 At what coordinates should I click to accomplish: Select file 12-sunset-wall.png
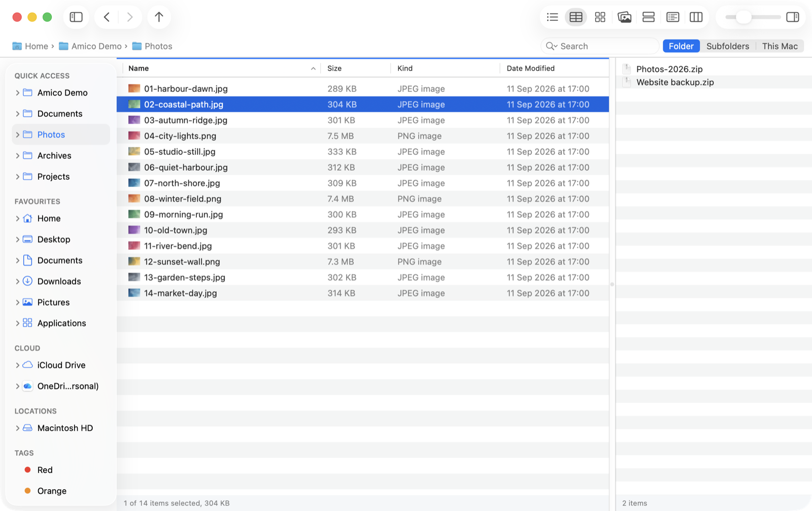tap(363, 262)
